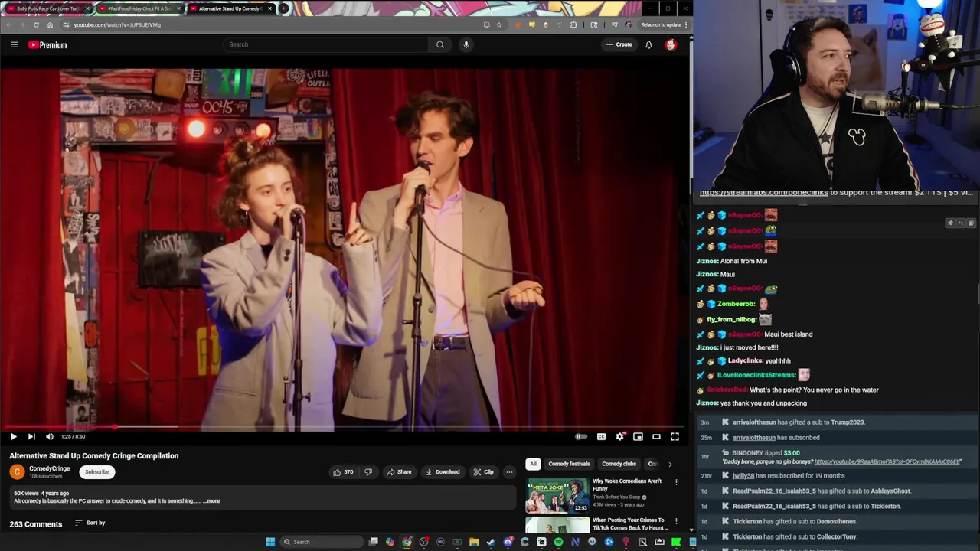Switch to miniplayer mode
This screenshot has height=551, width=980.
[x=638, y=436]
